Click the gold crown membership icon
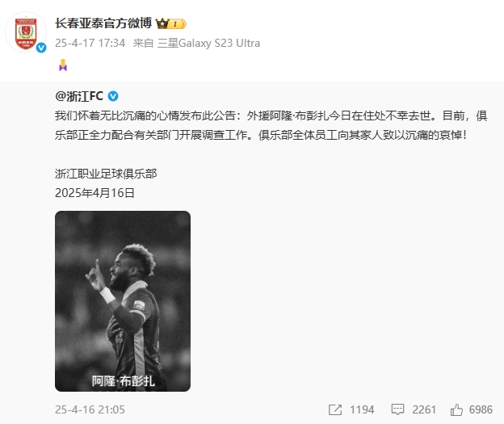The height and width of the screenshot is (424, 504). 162,23
